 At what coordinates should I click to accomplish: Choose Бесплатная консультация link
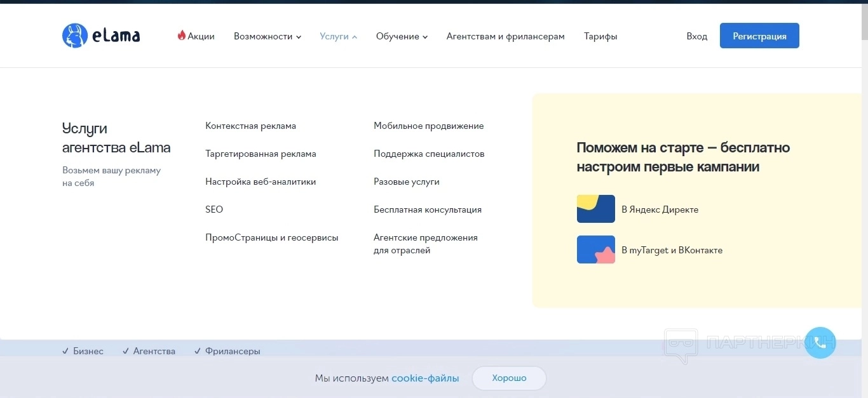[428, 209]
